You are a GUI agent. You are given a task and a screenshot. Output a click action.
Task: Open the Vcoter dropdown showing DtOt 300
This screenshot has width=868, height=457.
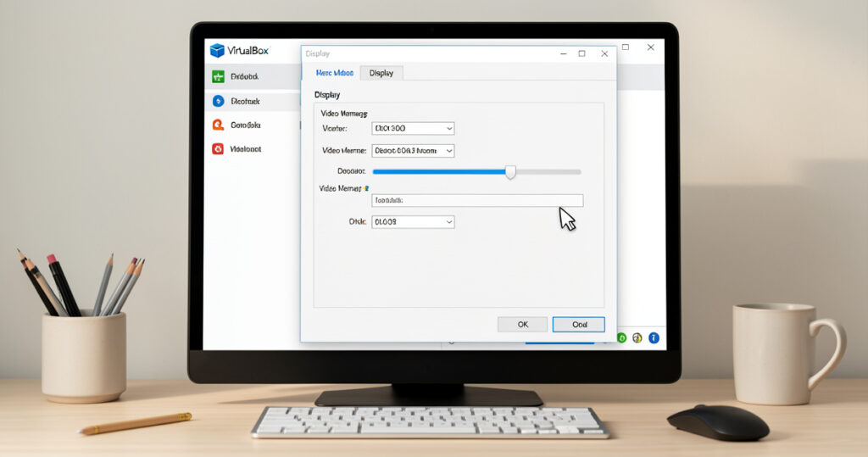[x=413, y=128]
